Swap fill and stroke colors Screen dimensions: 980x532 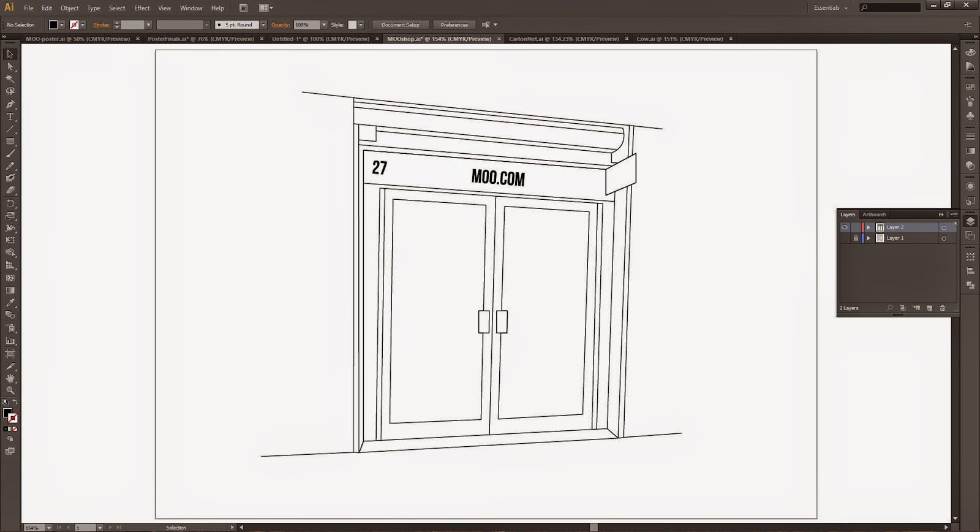tap(15, 402)
